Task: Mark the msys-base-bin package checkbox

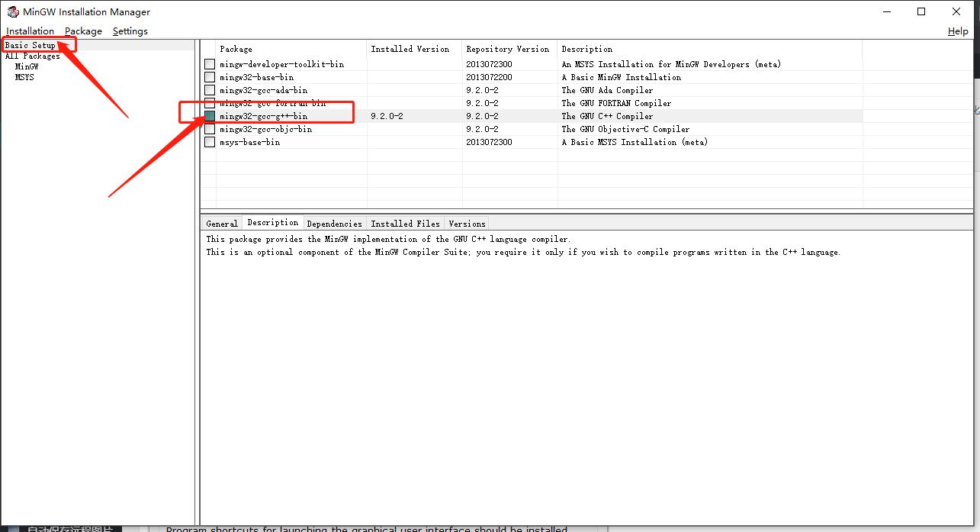Action: point(210,142)
